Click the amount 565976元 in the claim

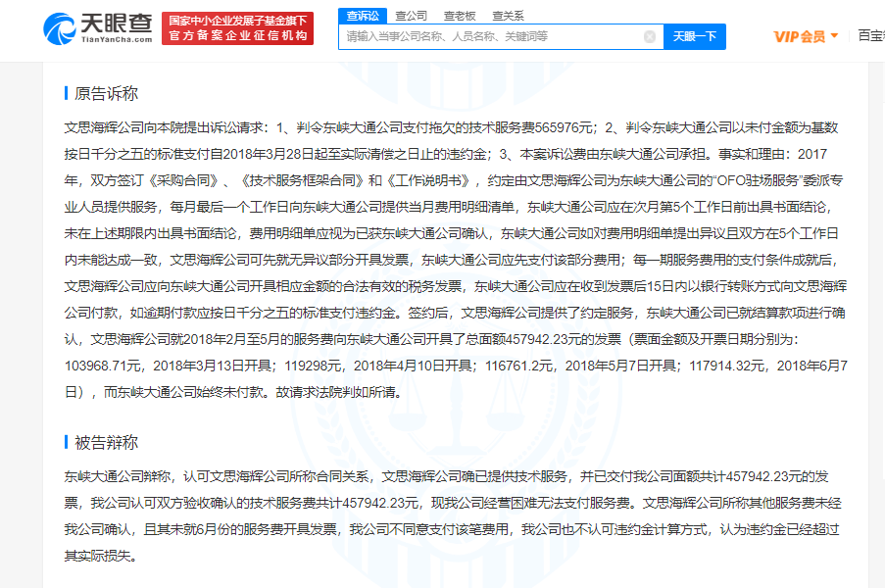click(x=564, y=127)
